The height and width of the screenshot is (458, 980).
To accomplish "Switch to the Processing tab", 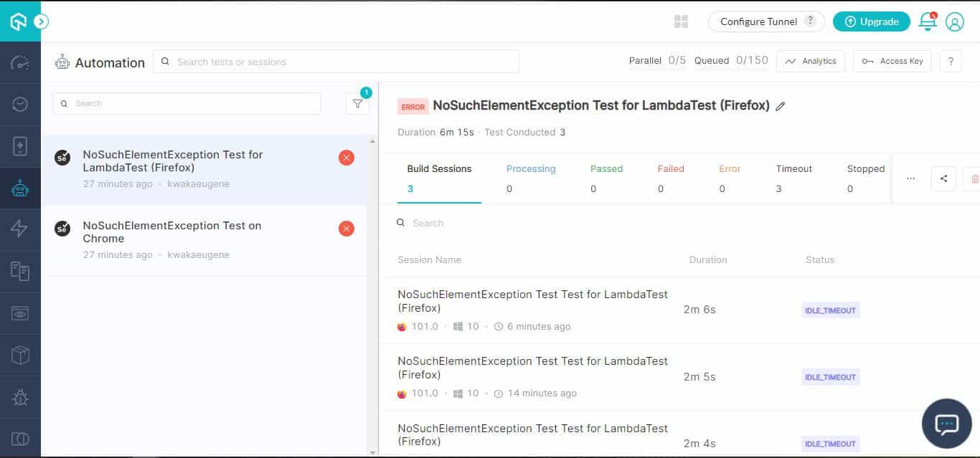I will (x=531, y=168).
